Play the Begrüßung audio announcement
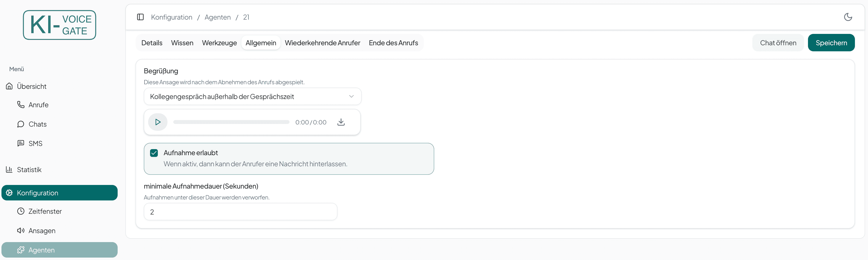The width and height of the screenshot is (868, 260). (157, 122)
